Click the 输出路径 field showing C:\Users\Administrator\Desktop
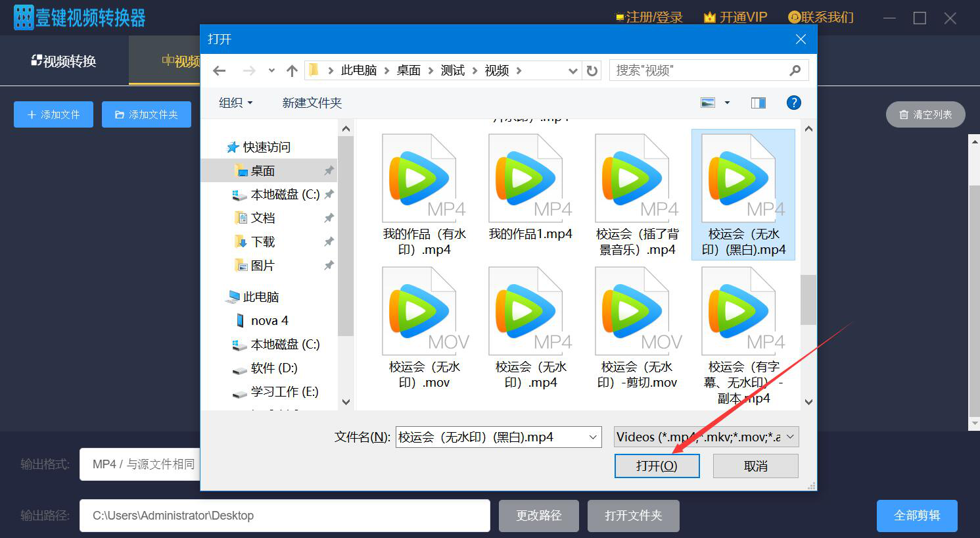Image resolution: width=980 pixels, height=538 pixels. point(285,516)
